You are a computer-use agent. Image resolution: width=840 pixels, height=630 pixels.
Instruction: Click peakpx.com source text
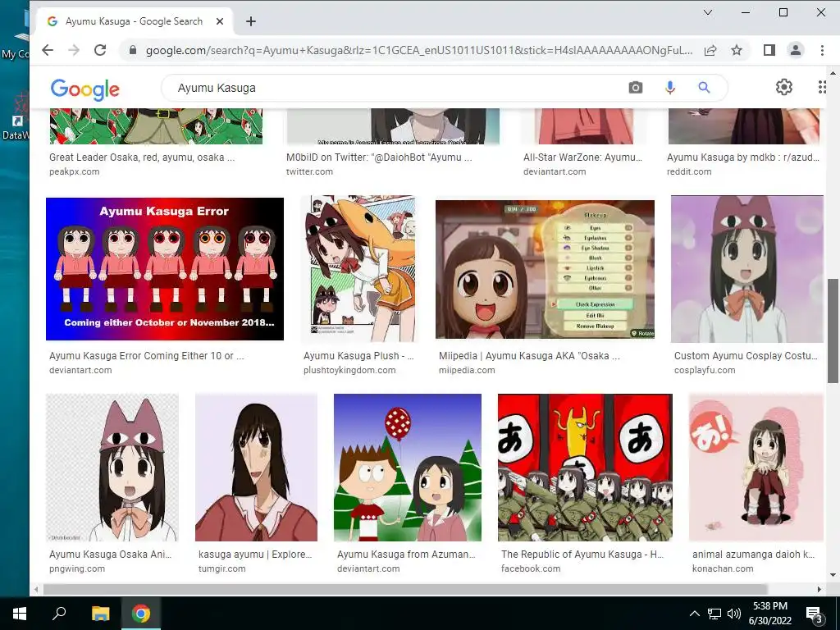[x=74, y=172]
